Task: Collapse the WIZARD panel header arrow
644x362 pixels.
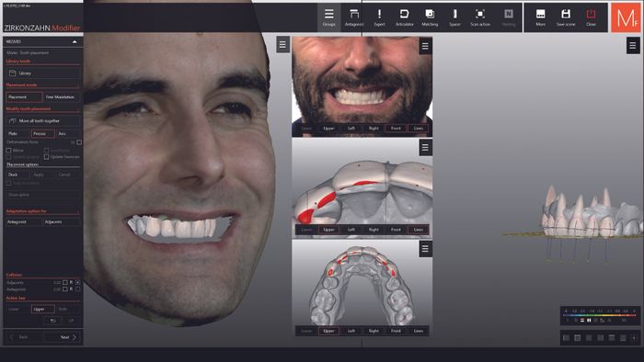Action: click(75, 42)
